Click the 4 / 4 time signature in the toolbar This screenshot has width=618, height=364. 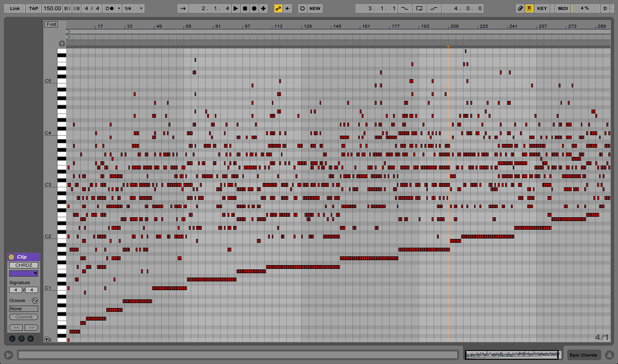click(x=92, y=8)
